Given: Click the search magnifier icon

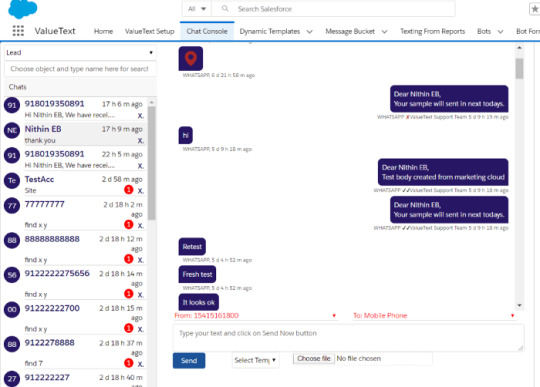Looking at the screenshot, I should (x=225, y=9).
